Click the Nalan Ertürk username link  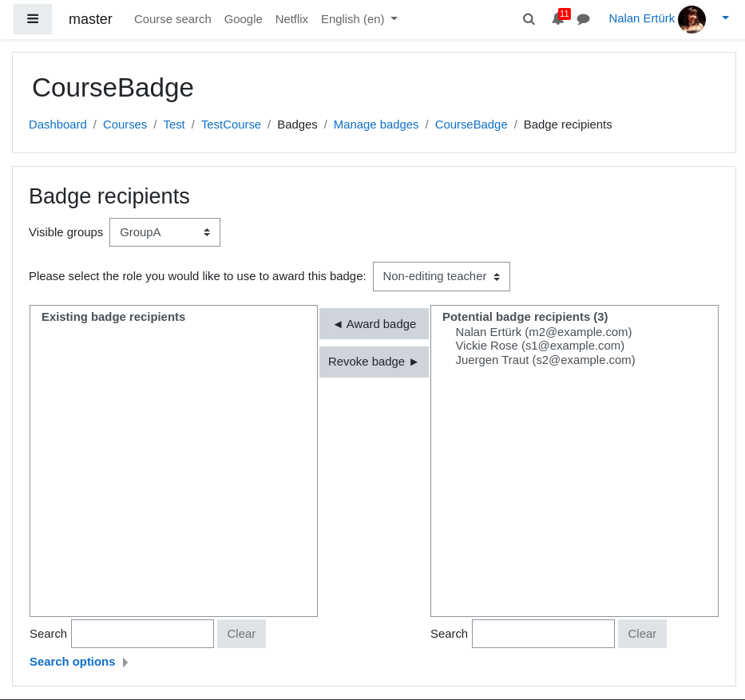[641, 18]
